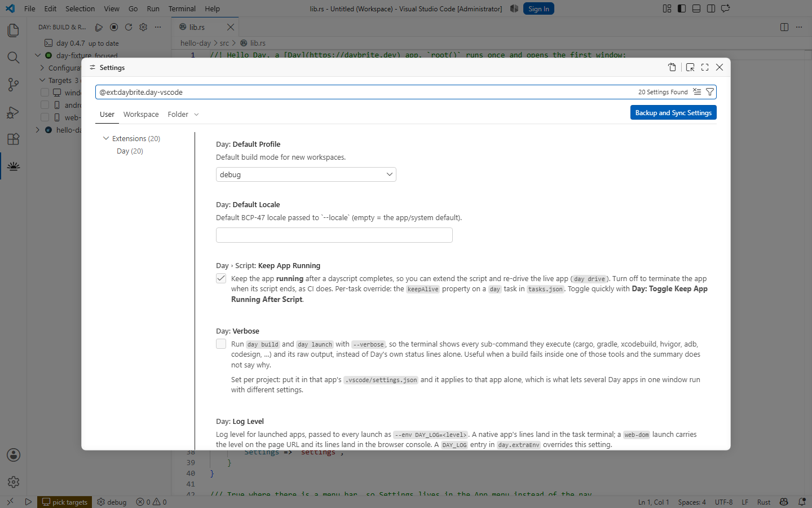Viewport: 812px width, 508px height.
Task: Uncheck Keep App Running checkbox
Action: coord(221,278)
